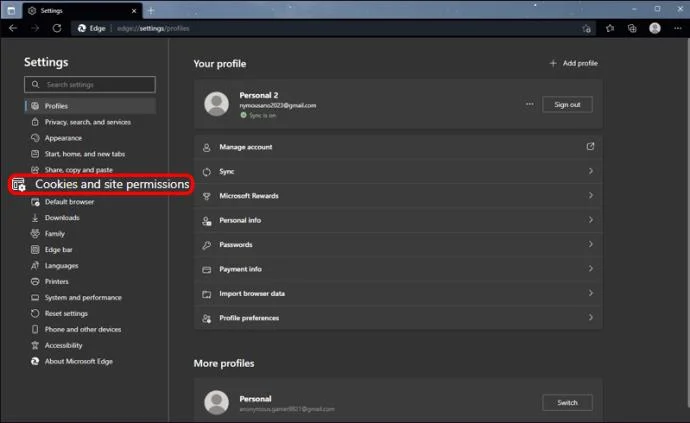Image resolution: width=690 pixels, height=423 pixels.
Task: Open the Appearance settings section
Action: click(x=63, y=138)
